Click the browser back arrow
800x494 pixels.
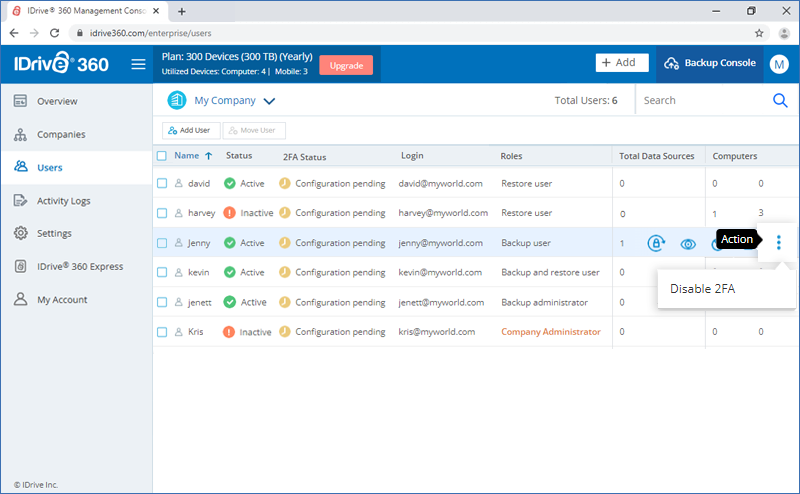14,33
